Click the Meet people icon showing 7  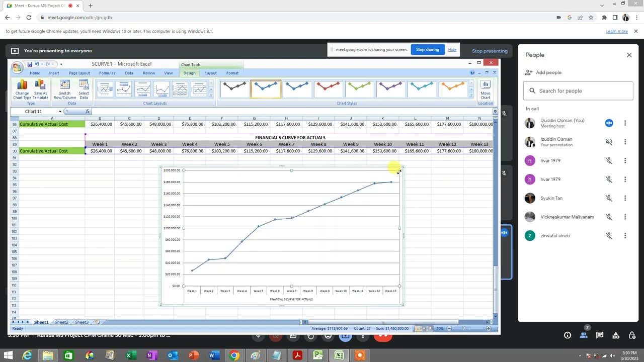[x=584, y=335]
